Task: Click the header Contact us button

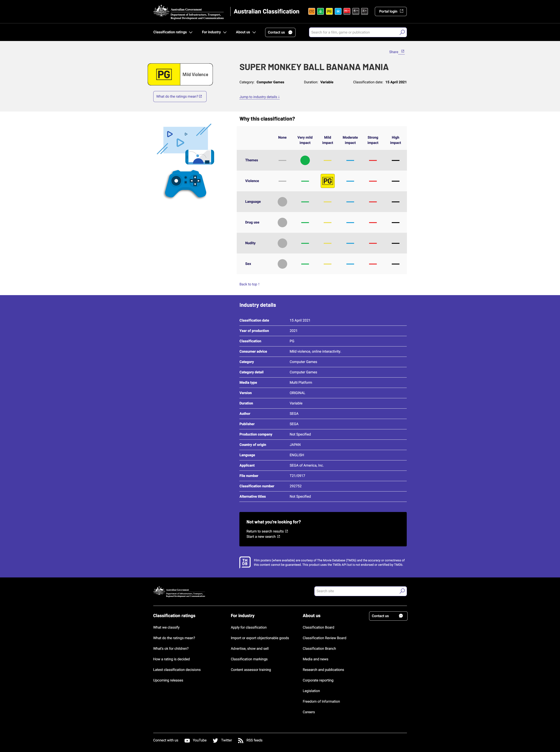Action: 280,32
